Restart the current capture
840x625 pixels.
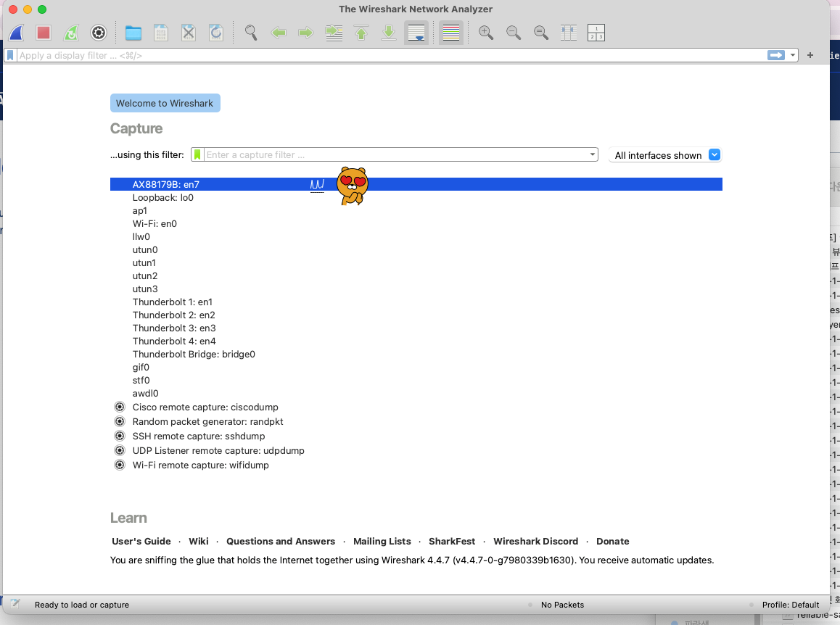70,33
